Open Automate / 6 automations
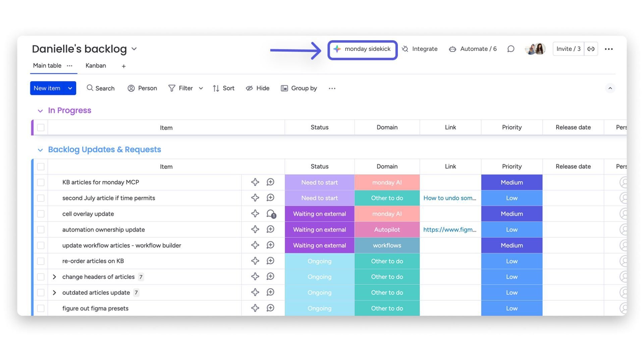 (473, 49)
